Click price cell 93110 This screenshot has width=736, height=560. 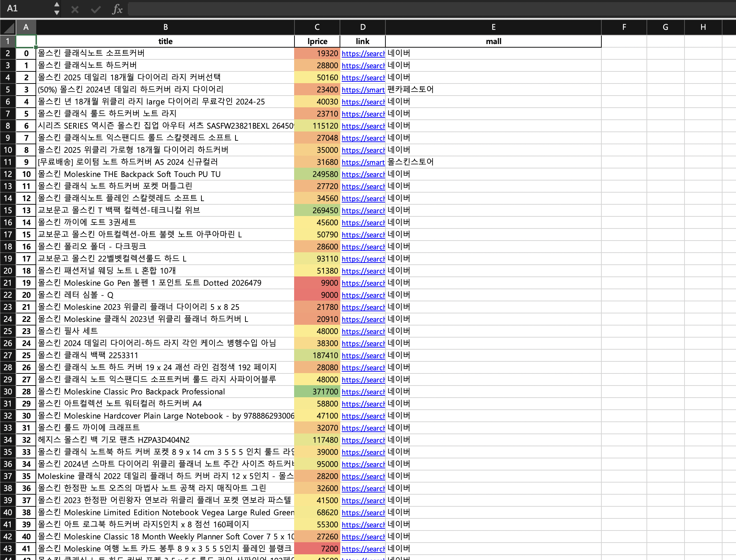coord(317,259)
